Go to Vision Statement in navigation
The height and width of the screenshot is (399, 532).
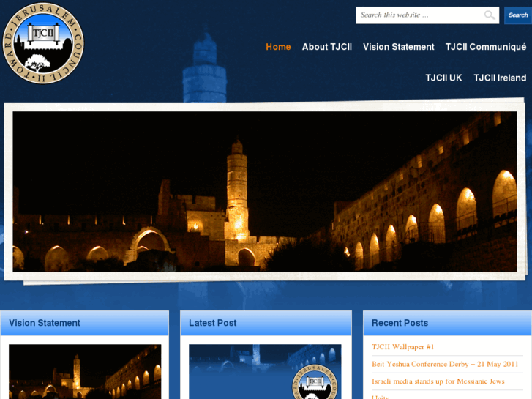398,47
